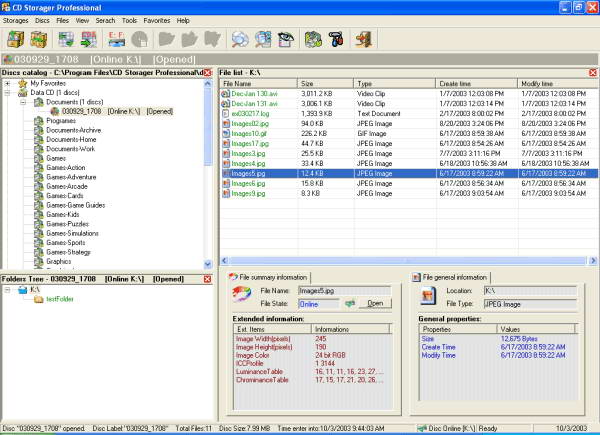Select the Games-Game Guides category
The width and height of the screenshot is (600, 435).
[75, 205]
